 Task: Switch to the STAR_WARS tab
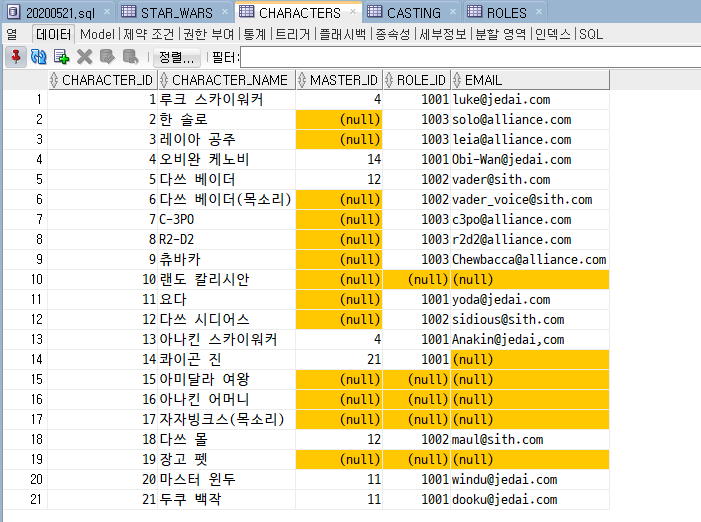tap(177, 13)
